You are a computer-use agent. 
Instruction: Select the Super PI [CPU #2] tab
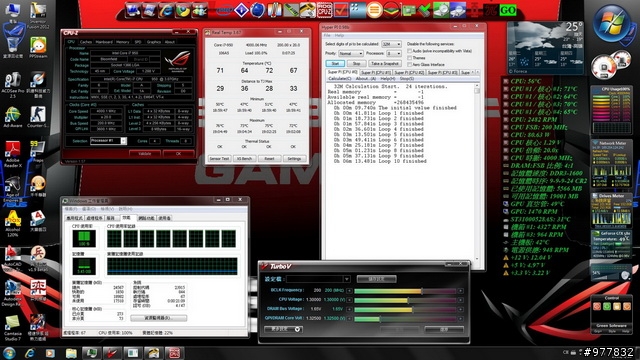[409, 72]
